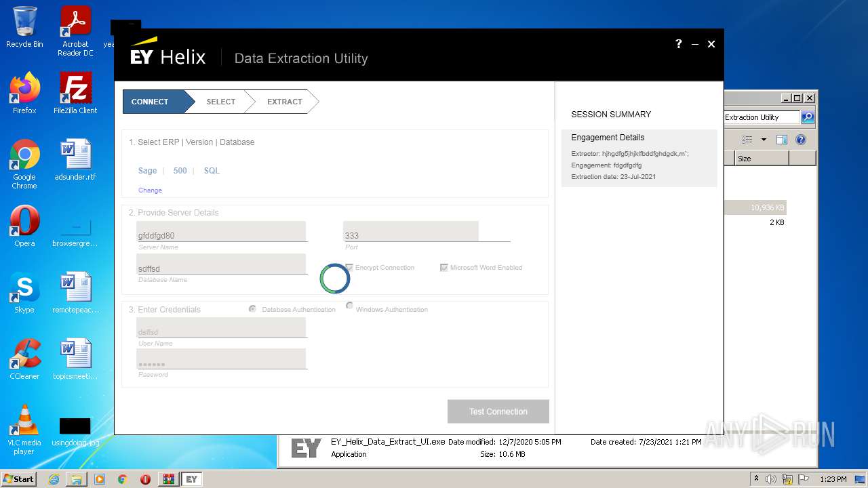
Task: Click the Show desktop button on the taskbar
Action: tap(861, 479)
